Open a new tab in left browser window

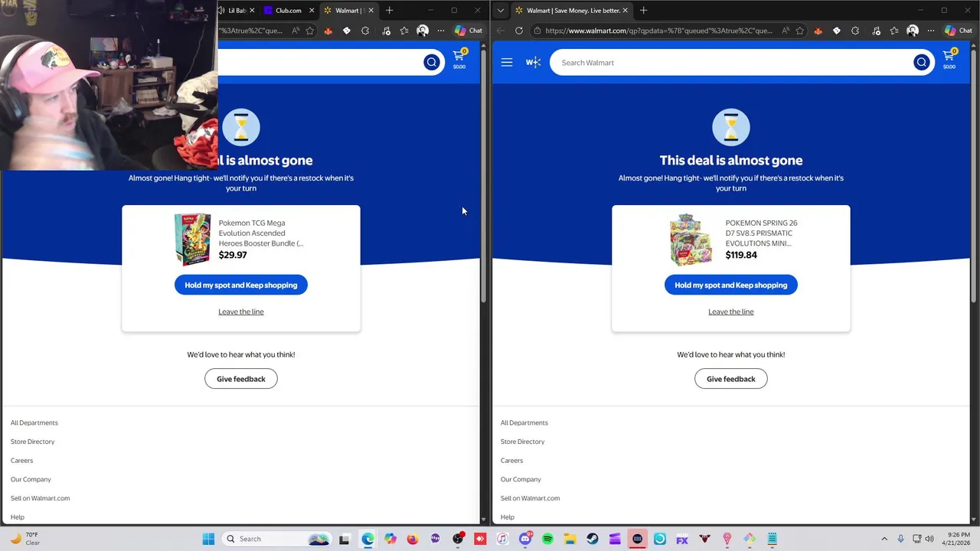[389, 11]
